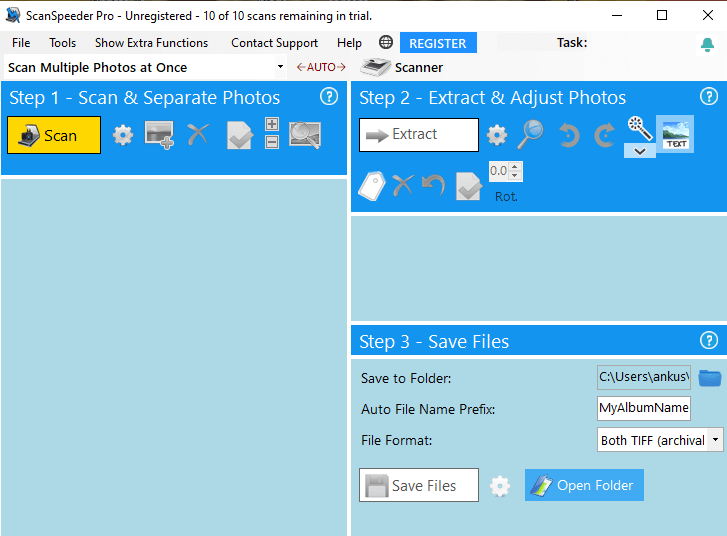Browse for folder with blue folder icon

point(710,378)
